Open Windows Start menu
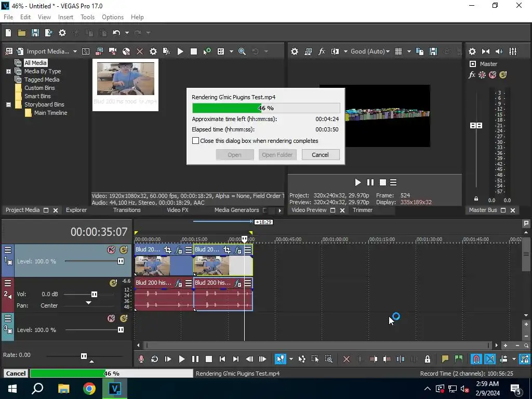The image size is (532, 399). click(12, 389)
